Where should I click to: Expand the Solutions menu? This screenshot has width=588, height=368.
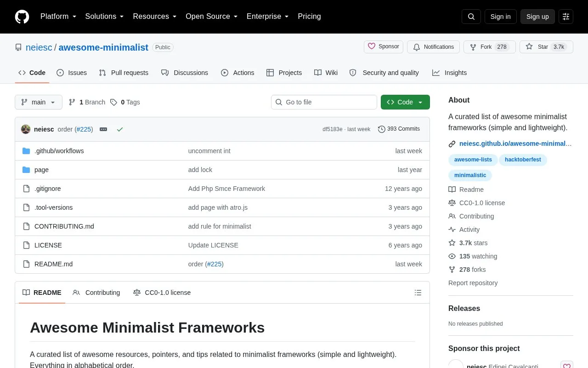tap(104, 17)
